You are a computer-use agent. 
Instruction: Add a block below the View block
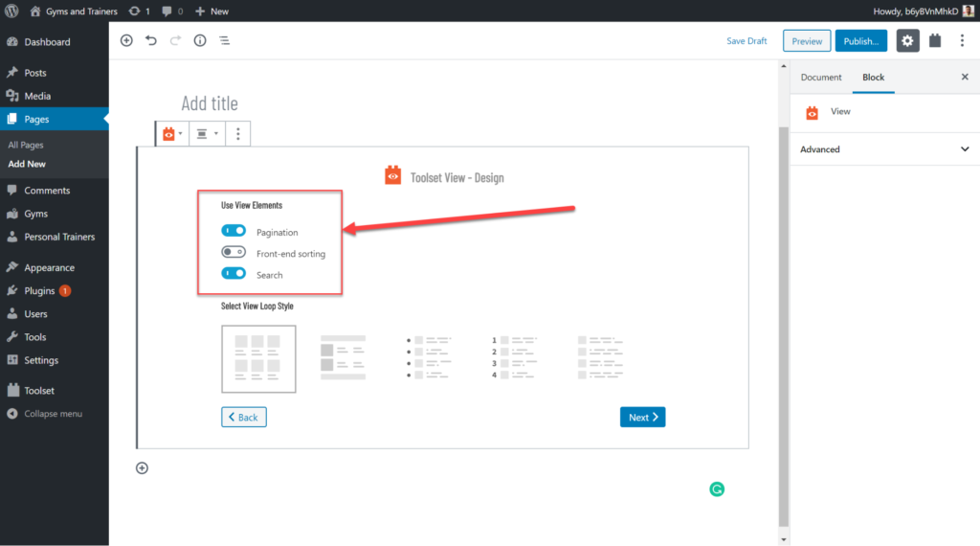(x=142, y=467)
